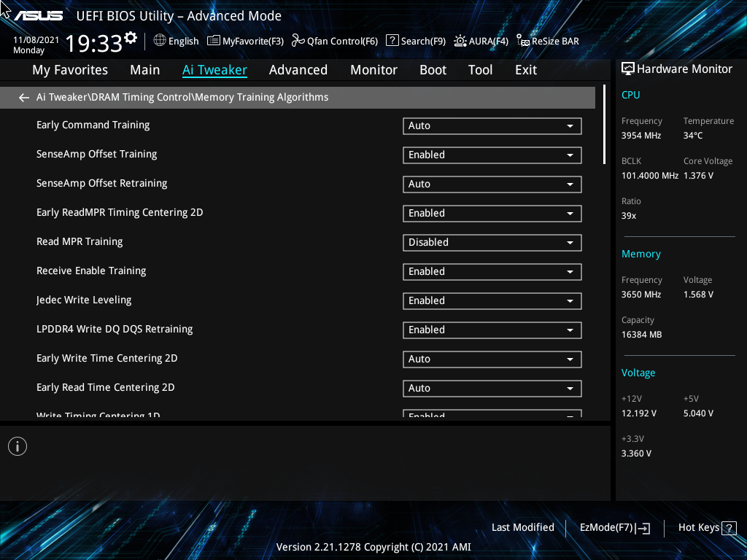Switch to the Main tab
This screenshot has width=747, height=560.
pos(145,70)
